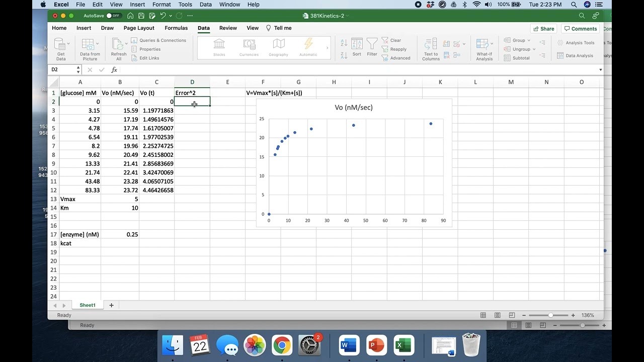Viewport: 644px width, 362px height.
Task: Open the Insert ribbon tab
Action: coord(84,28)
